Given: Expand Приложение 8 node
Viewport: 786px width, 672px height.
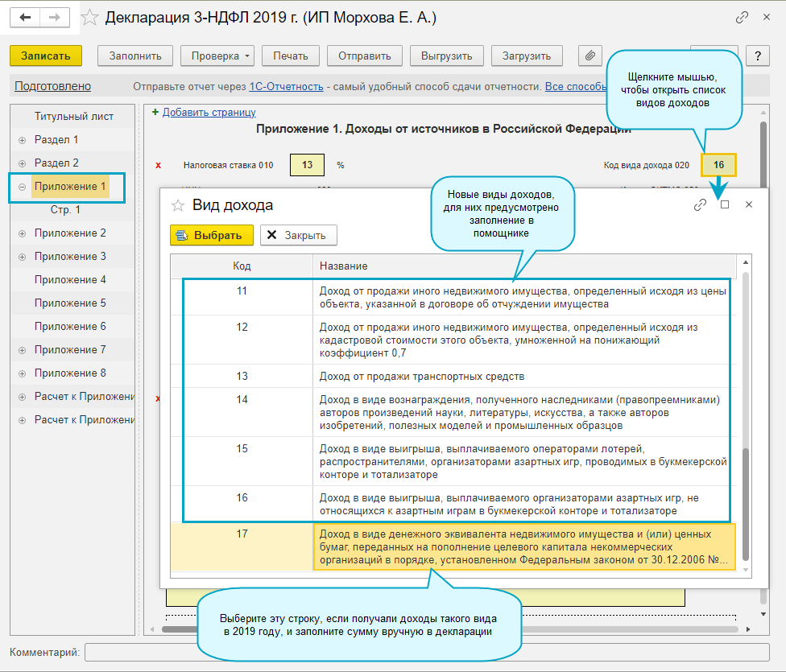Looking at the screenshot, I should [x=22, y=374].
